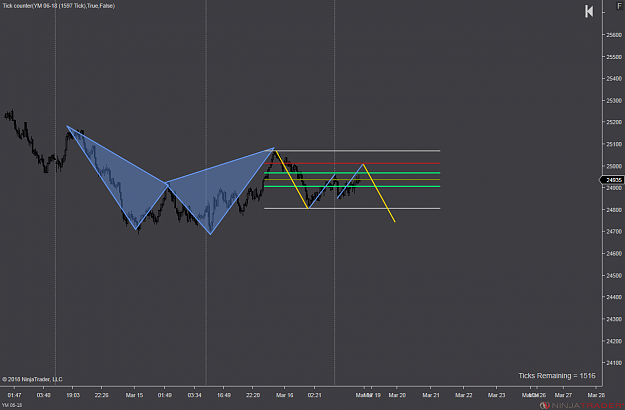The width and height of the screenshot is (625, 410).
Task: Click the 25600 price axis label
Action: (x=614, y=35)
